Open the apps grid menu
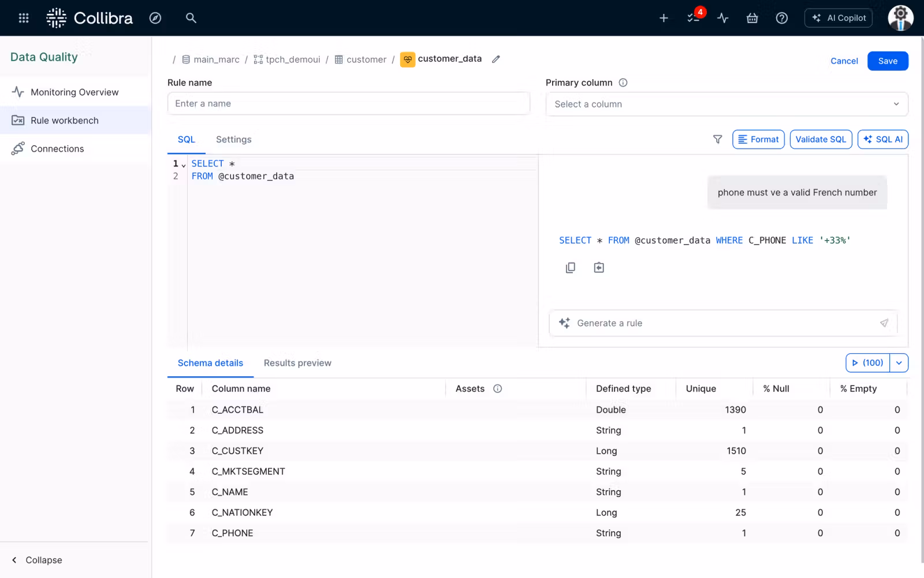Image resolution: width=924 pixels, height=578 pixels. [x=24, y=18]
